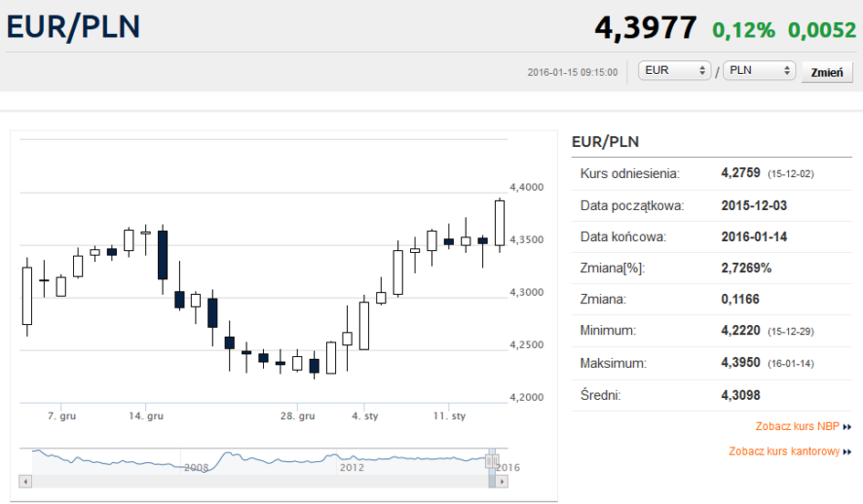Click the navigator scroll right arrow

[501, 481]
